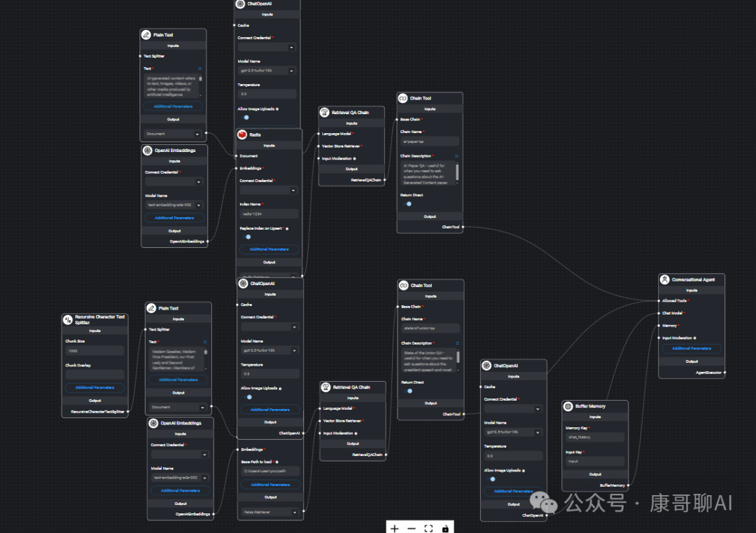Viewport: 756px width, 533px height.
Task: Toggle Allow Image Uploads in ChatOpenAI overlapping Faiss
Action: click(247, 397)
